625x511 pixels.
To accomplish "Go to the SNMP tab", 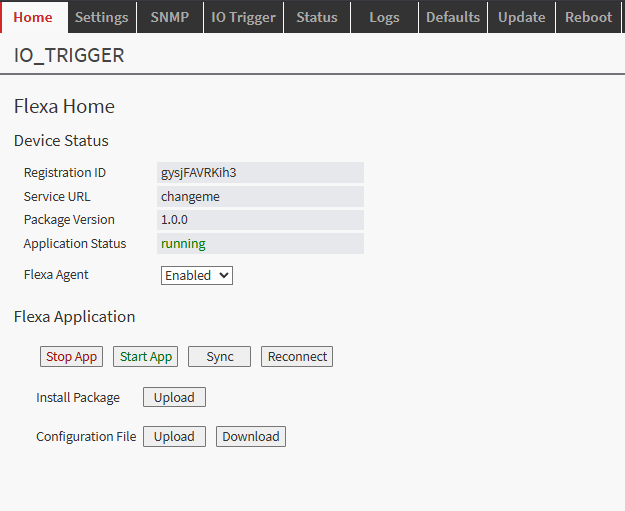I will (169, 17).
